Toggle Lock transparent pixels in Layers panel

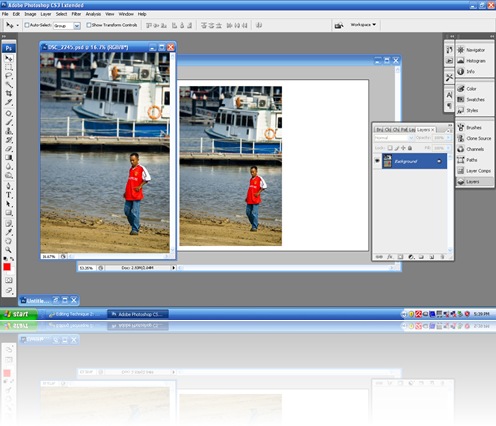pyautogui.click(x=390, y=148)
